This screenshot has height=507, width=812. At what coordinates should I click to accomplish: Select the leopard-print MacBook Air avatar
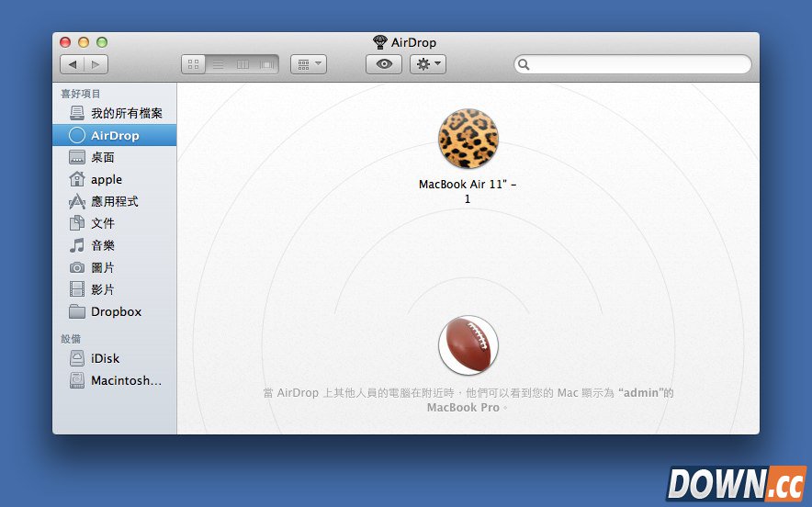468,139
